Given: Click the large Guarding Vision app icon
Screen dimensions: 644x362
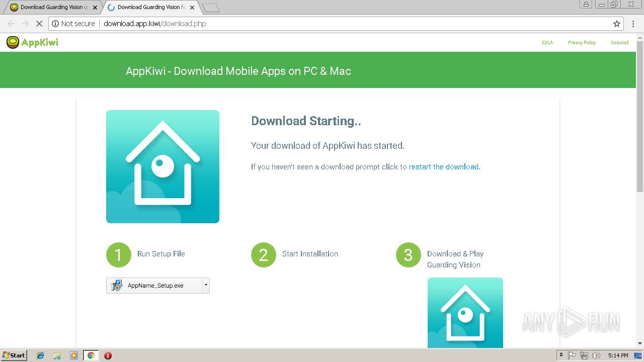Looking at the screenshot, I should coord(163,166).
